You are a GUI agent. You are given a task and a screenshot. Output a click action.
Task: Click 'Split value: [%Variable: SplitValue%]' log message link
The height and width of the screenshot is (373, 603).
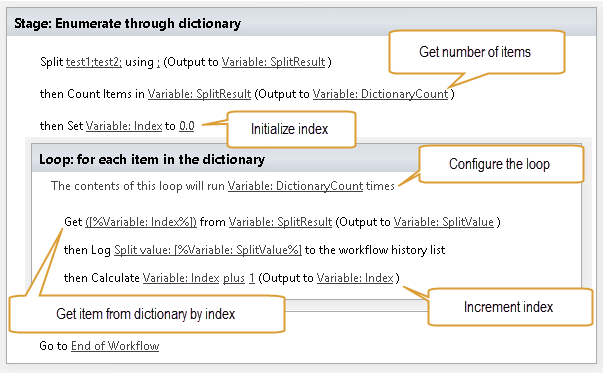tap(208, 250)
